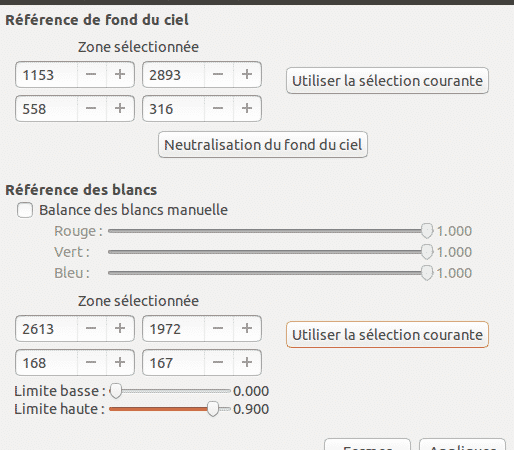514x450 pixels.
Task: Increment the 558 spin box
Action: coord(120,108)
